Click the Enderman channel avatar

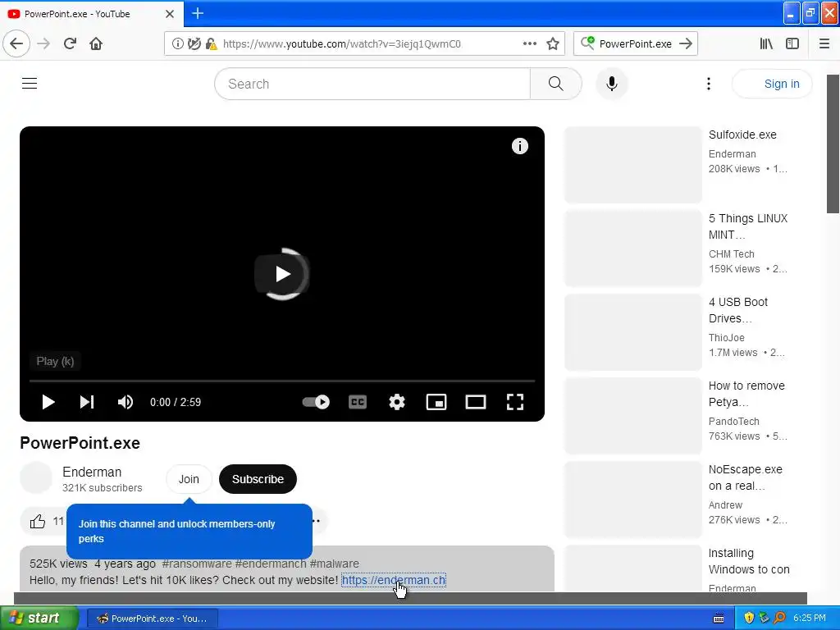[x=36, y=478]
